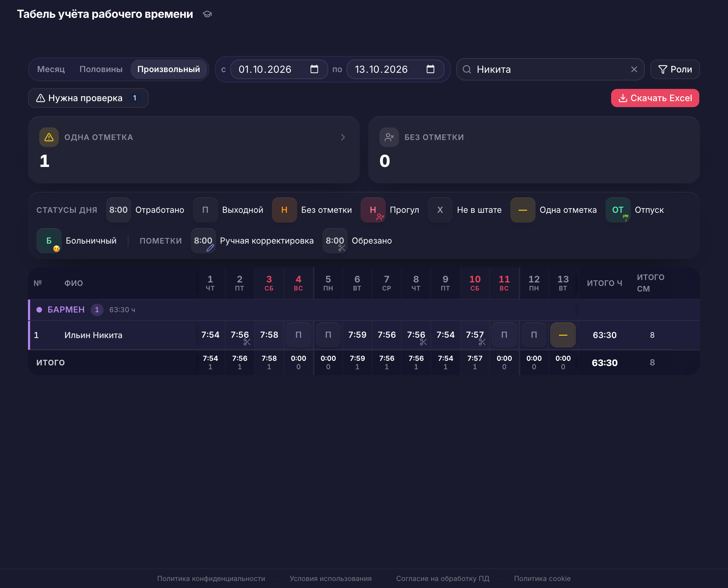Toggle the Роли filter button
The height and width of the screenshot is (588, 728).
(675, 69)
